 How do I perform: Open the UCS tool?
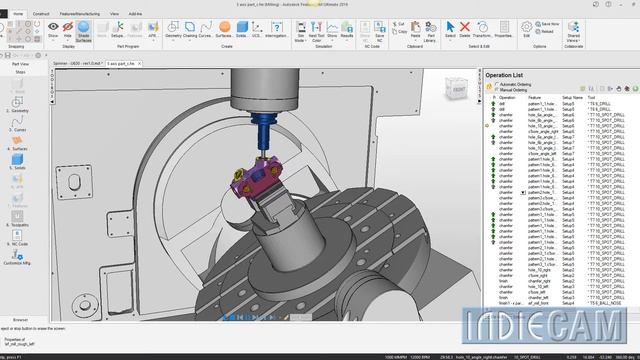coord(257,30)
